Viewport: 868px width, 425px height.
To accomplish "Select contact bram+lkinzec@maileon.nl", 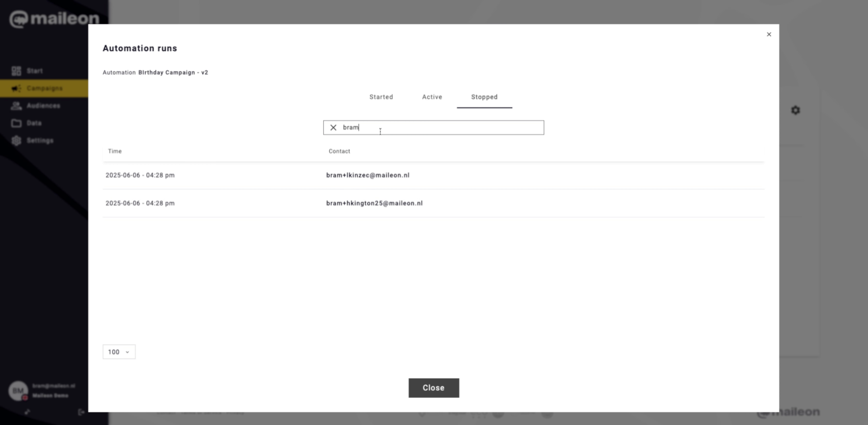I will (x=368, y=175).
